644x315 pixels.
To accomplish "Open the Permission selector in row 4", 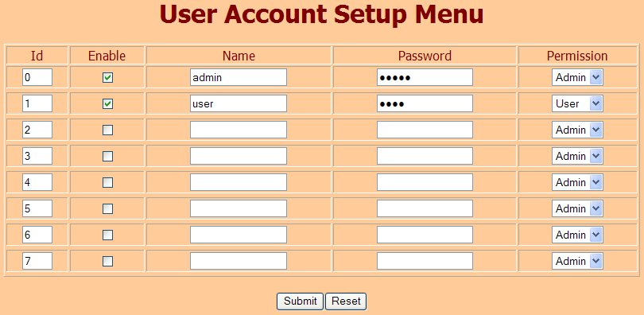I will click(x=577, y=182).
